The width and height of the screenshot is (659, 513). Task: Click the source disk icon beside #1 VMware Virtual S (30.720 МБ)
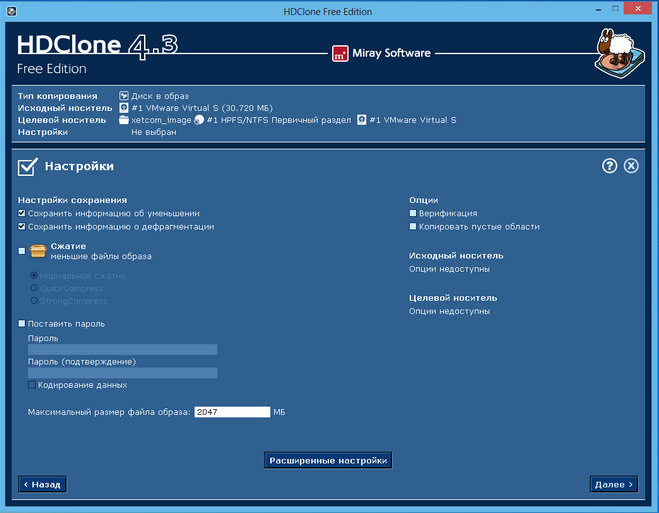tap(124, 108)
